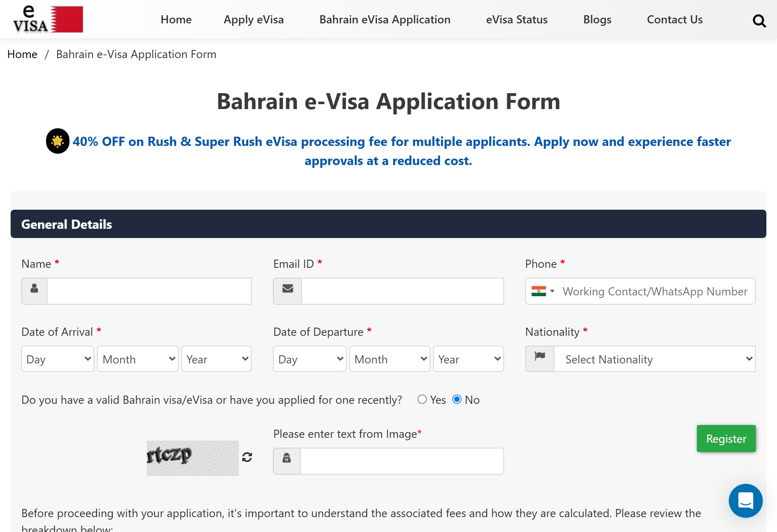Click the search magnifier icon
Viewport: 777px width, 532px height.
click(x=759, y=21)
